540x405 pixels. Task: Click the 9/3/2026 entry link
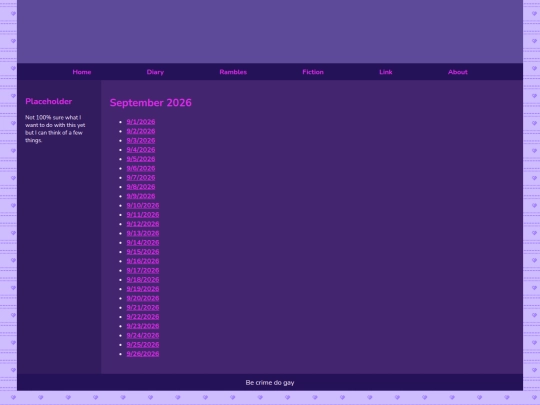(x=141, y=141)
